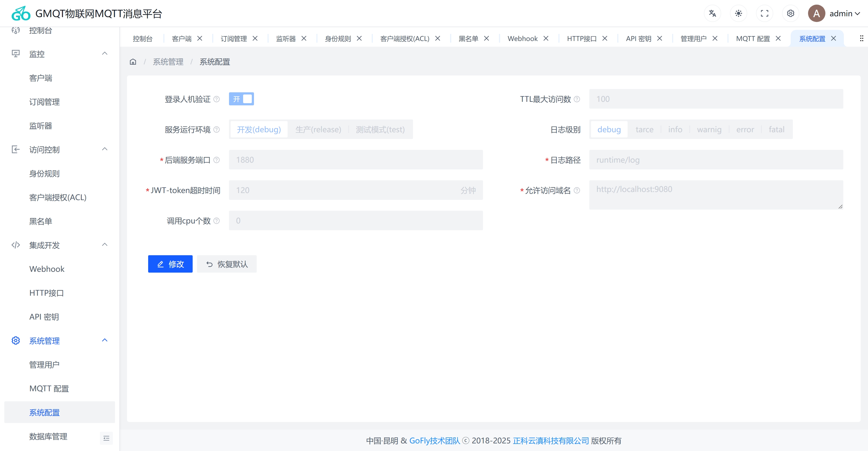The width and height of the screenshot is (868, 451).
Task: Turn off the 登录人机验证 switch
Action: tap(241, 99)
